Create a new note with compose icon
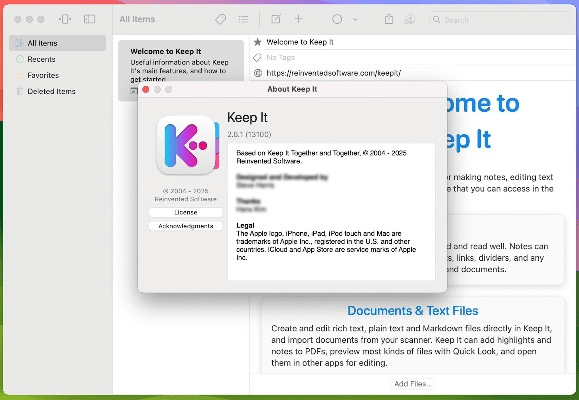579x400 pixels. [x=276, y=19]
